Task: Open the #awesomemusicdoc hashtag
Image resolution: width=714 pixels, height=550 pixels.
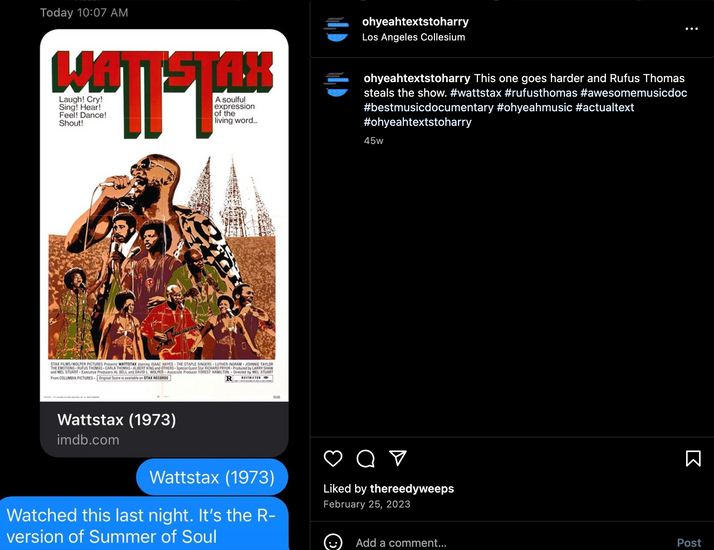Action: (633, 93)
